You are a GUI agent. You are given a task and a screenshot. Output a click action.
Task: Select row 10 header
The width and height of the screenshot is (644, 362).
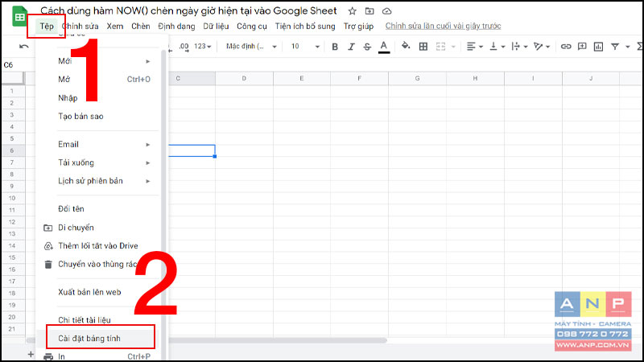12,198
